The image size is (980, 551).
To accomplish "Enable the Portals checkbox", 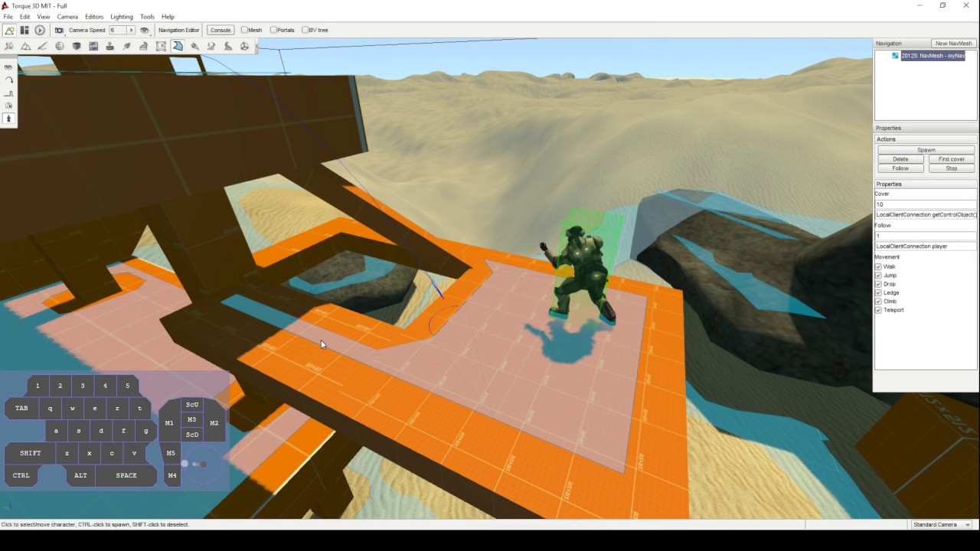I will coord(273,30).
